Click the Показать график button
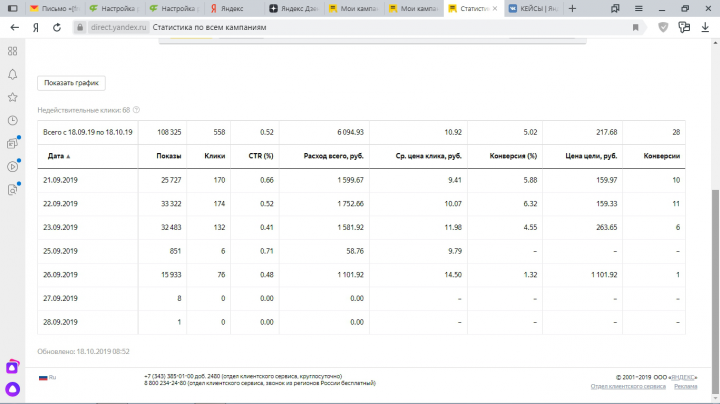 (71, 83)
